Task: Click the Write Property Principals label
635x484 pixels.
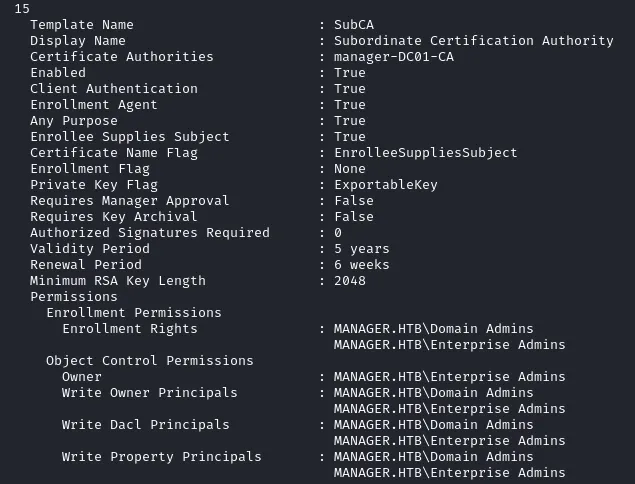Action: [x=162, y=457]
